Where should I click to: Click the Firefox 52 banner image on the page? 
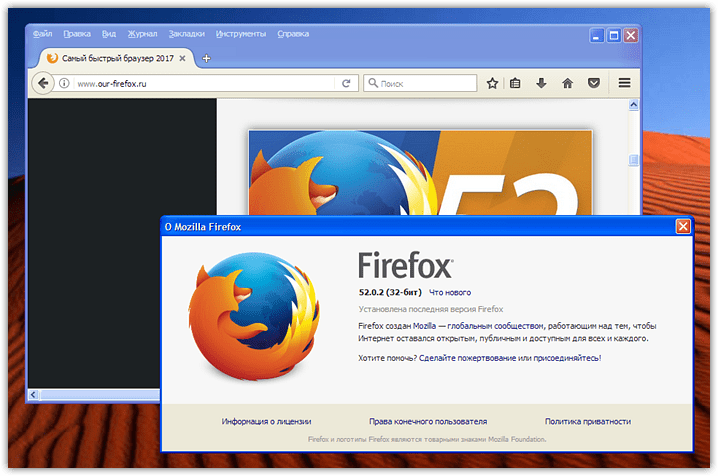[420, 173]
